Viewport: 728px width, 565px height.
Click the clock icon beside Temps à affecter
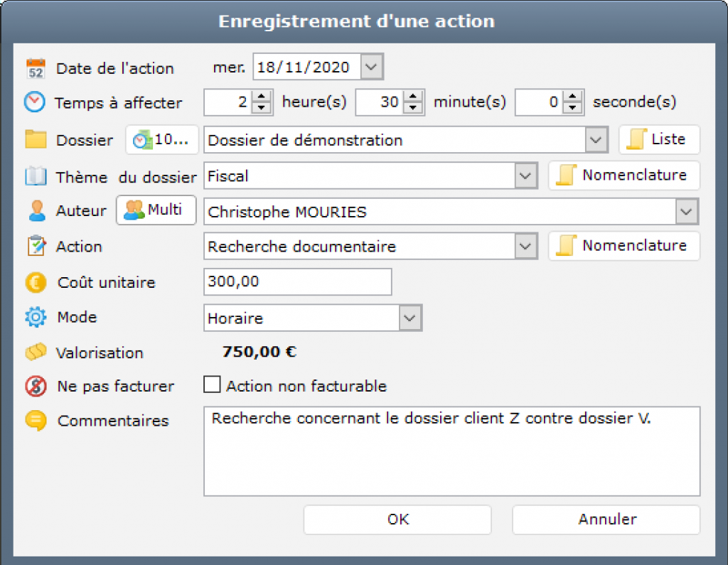click(x=34, y=102)
